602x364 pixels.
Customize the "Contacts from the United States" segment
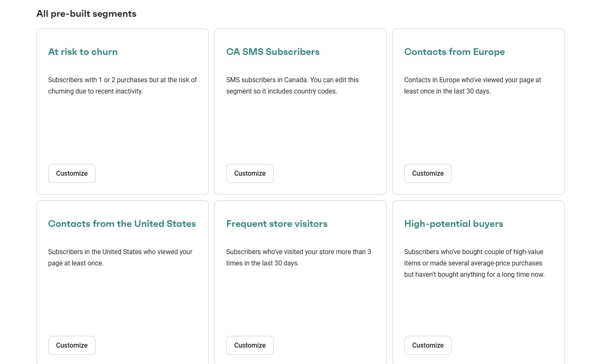72,345
